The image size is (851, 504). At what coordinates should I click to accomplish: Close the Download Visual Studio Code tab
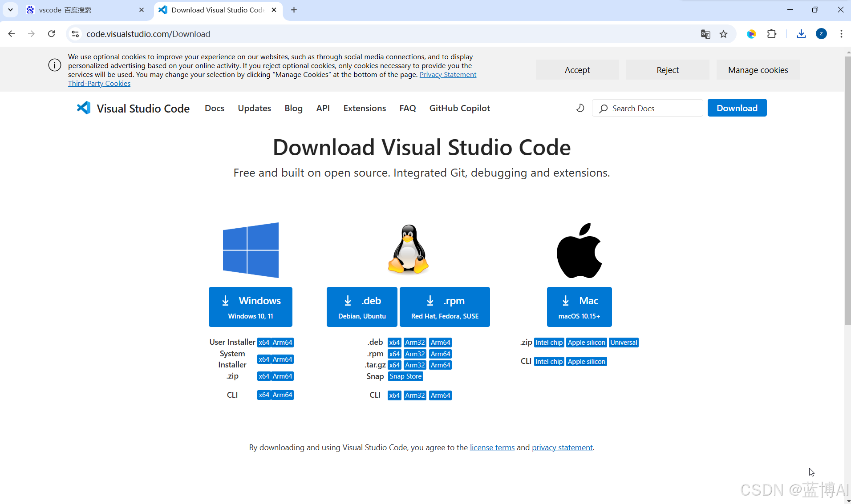point(274,10)
